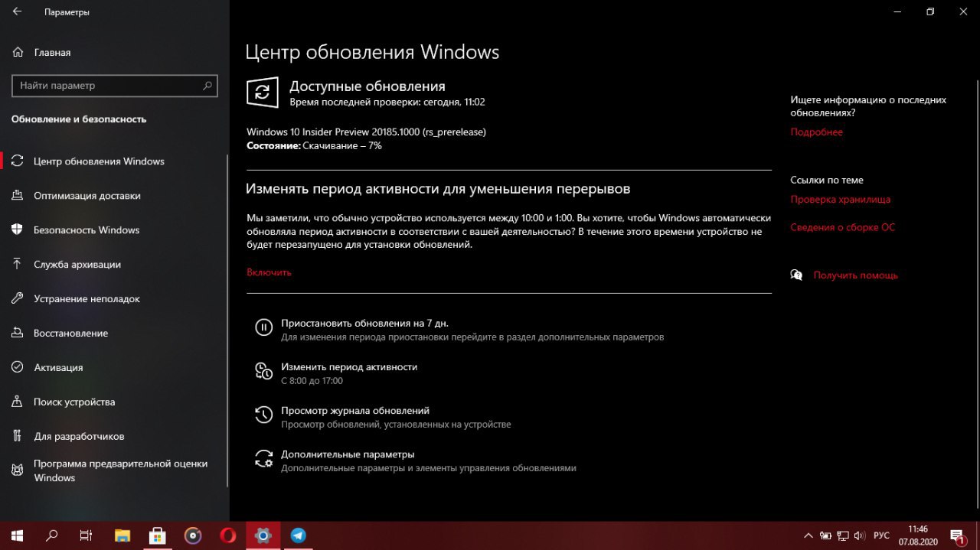Click the update refresh icon beside Доступные обновления
Image resolution: width=980 pixels, height=550 pixels.
tap(263, 93)
